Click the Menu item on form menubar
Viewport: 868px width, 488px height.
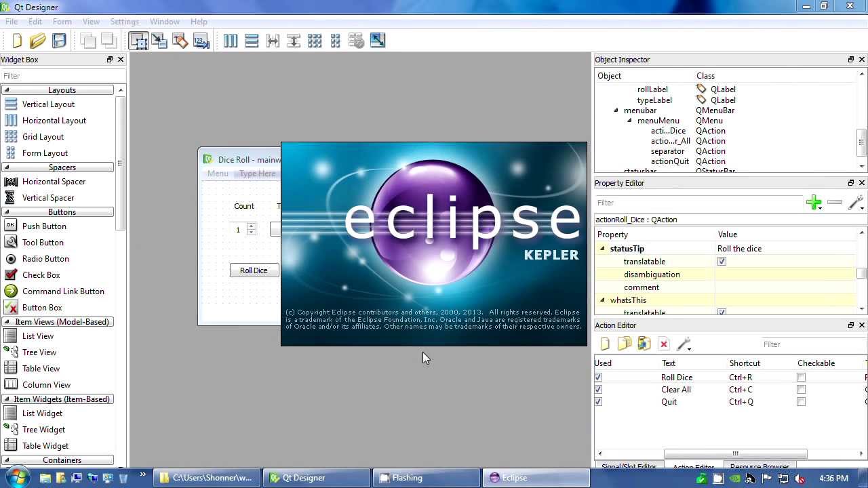coord(218,174)
